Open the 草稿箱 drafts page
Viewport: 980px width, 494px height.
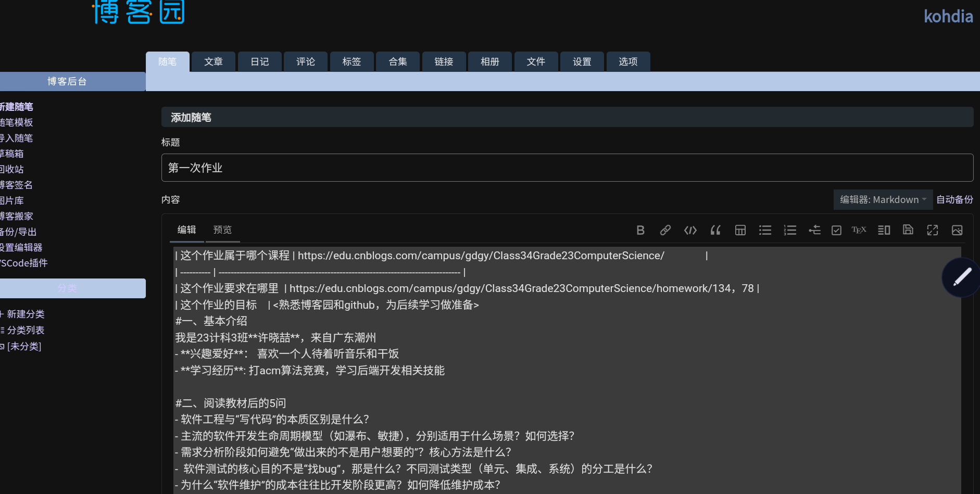tap(12, 154)
